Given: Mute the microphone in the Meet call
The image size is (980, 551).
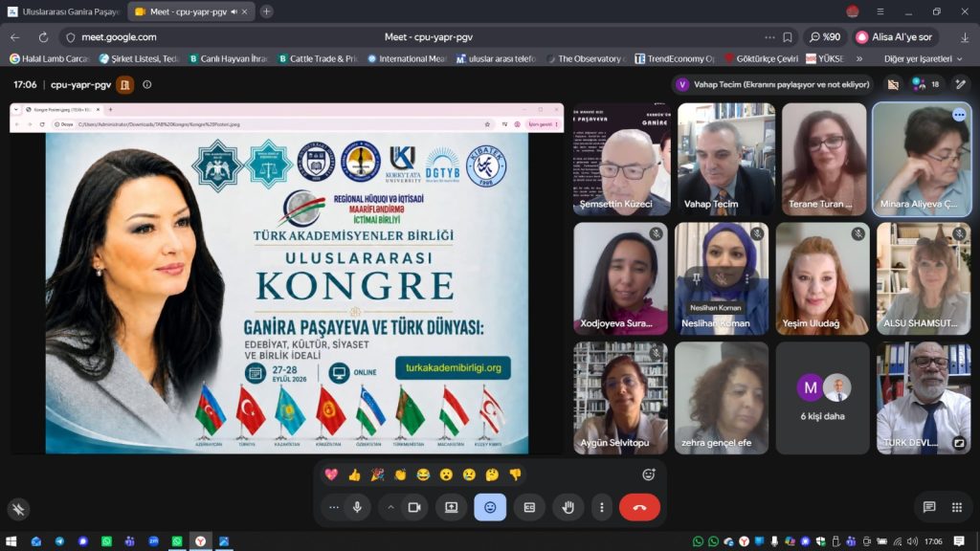Looking at the screenshot, I should 358,507.
